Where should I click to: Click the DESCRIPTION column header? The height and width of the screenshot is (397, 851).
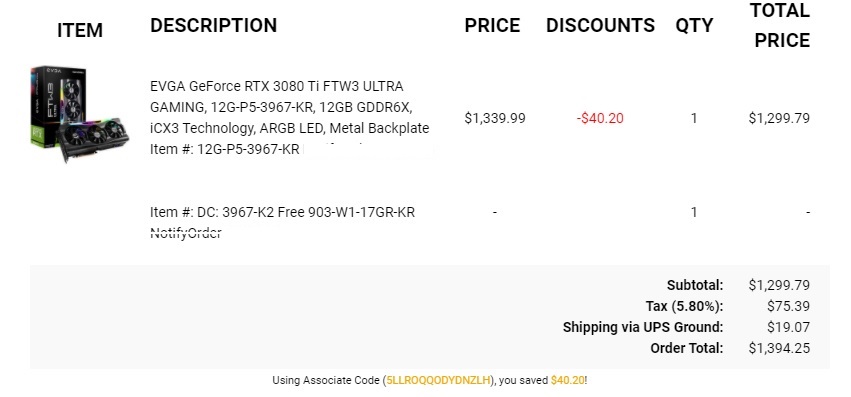pos(213,25)
